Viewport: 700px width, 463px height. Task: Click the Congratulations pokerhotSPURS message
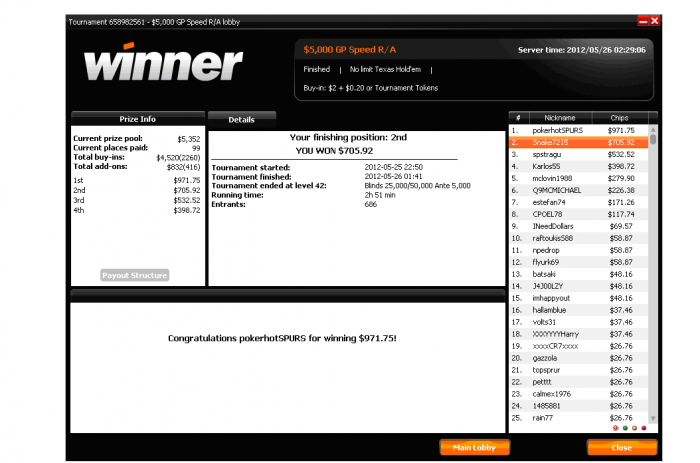click(x=282, y=338)
